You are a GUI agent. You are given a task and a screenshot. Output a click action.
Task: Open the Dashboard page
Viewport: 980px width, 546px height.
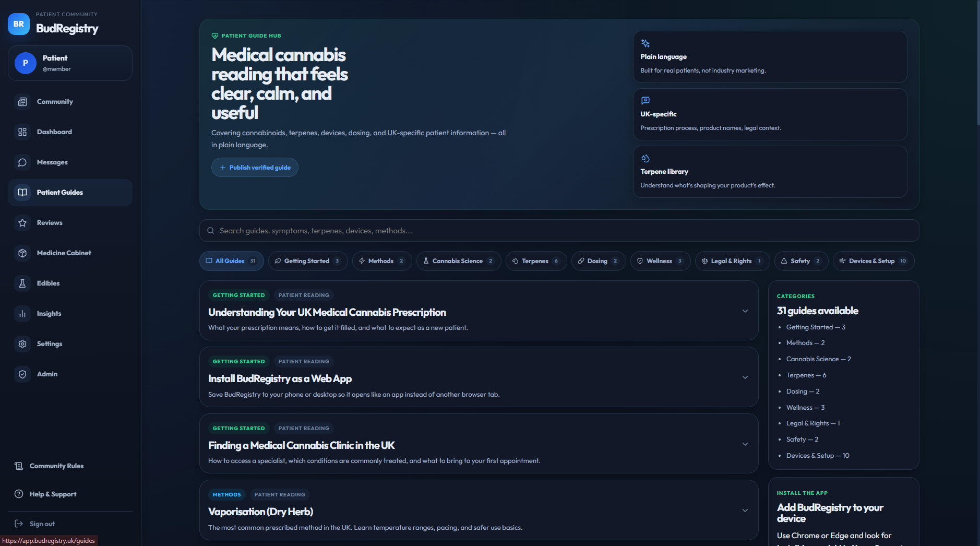[70, 132]
